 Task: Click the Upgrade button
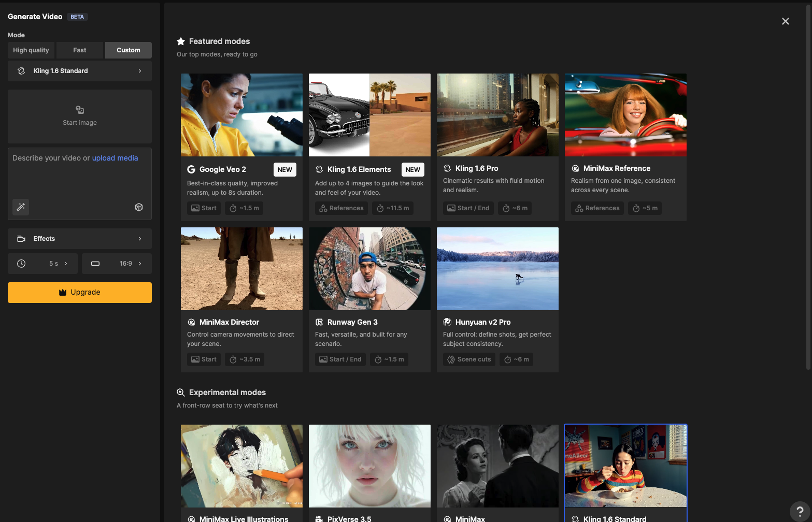click(x=80, y=293)
